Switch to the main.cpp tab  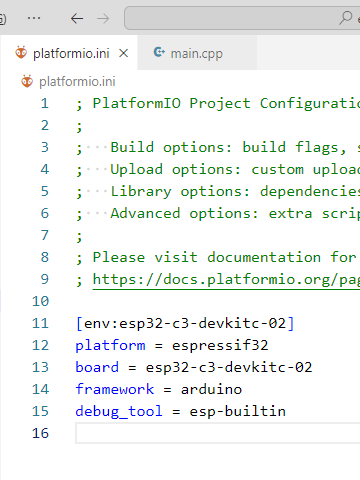[197, 53]
